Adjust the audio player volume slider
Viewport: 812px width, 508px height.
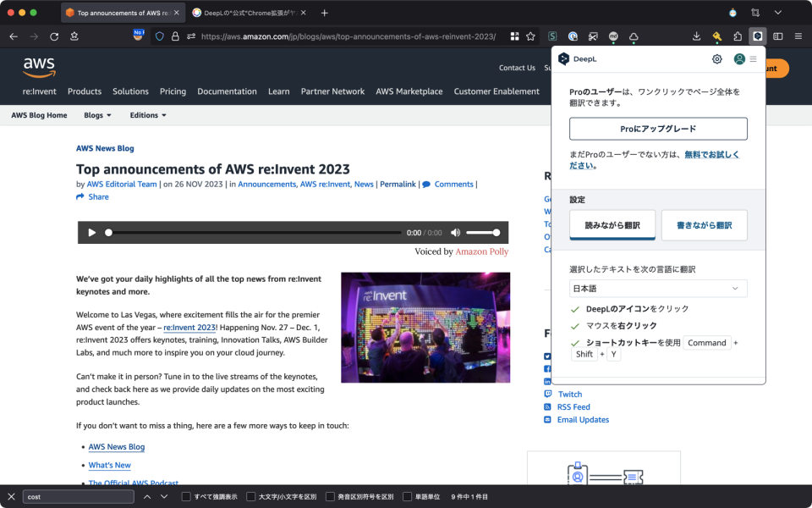(x=484, y=232)
